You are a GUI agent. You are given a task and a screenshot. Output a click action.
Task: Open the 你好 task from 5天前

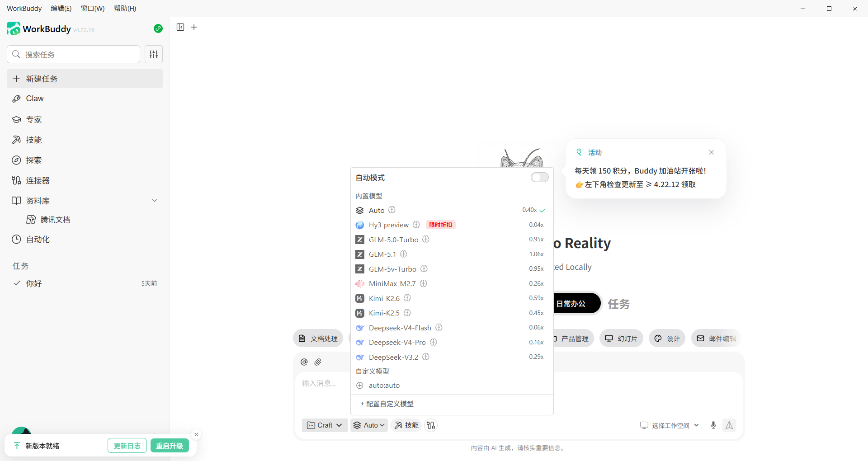tap(85, 283)
